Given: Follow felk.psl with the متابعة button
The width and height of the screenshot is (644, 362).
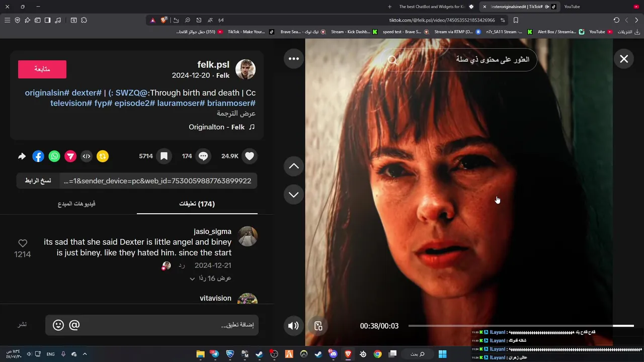Looking at the screenshot, I should (42, 69).
